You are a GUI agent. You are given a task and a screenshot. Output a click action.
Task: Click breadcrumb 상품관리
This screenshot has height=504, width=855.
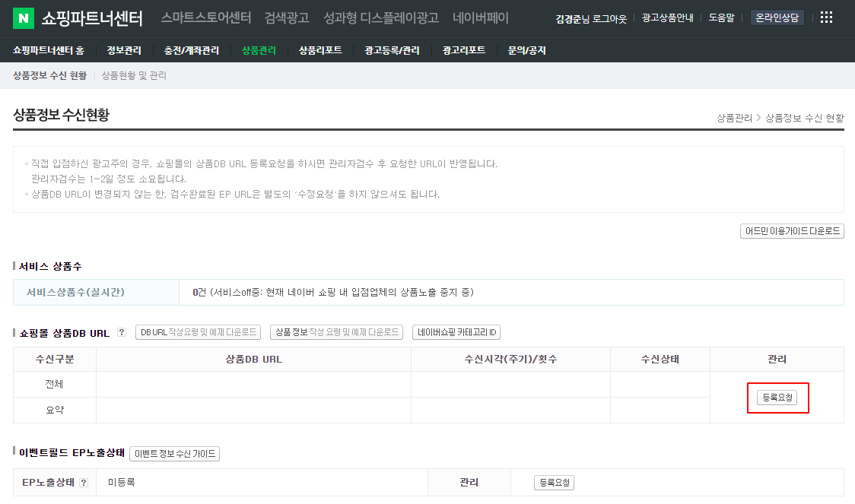[x=734, y=118]
